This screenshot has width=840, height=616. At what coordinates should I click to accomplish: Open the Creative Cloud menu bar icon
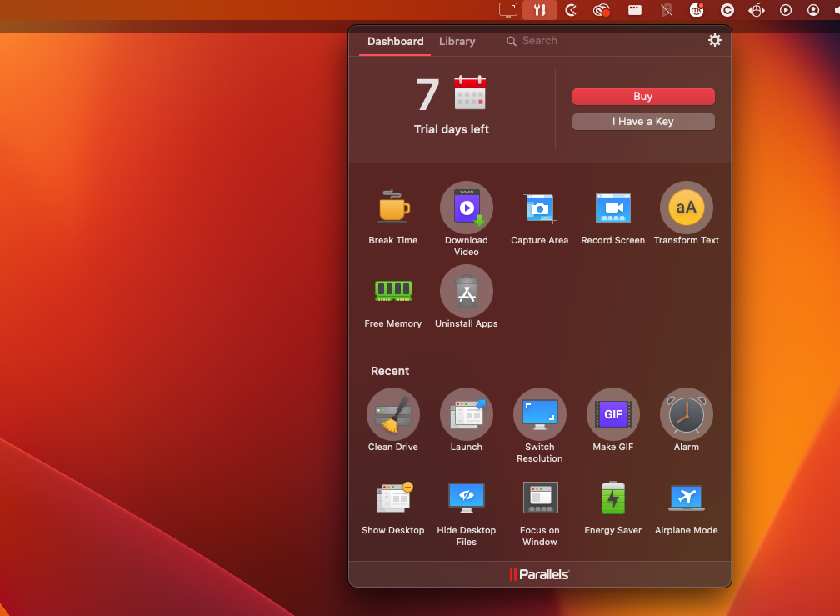click(601, 10)
